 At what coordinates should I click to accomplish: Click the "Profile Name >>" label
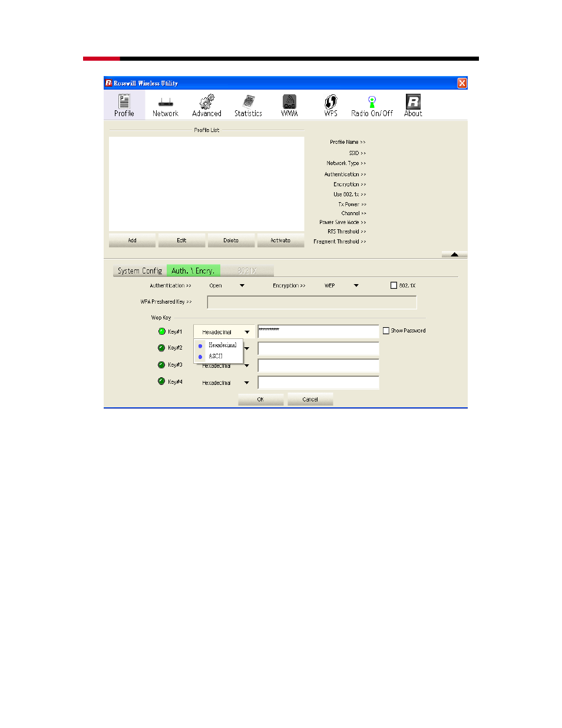coord(348,142)
